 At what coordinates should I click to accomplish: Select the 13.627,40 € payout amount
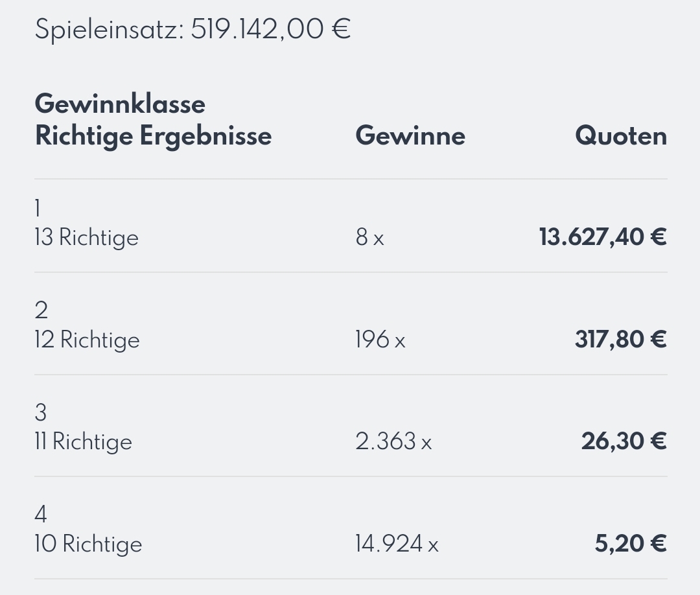tap(603, 237)
